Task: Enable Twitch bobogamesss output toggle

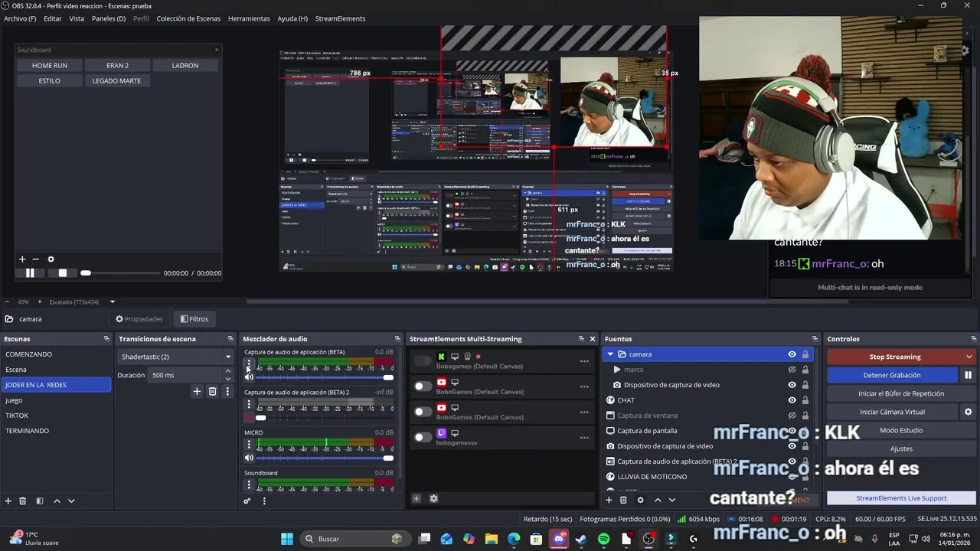Action: pos(423,437)
